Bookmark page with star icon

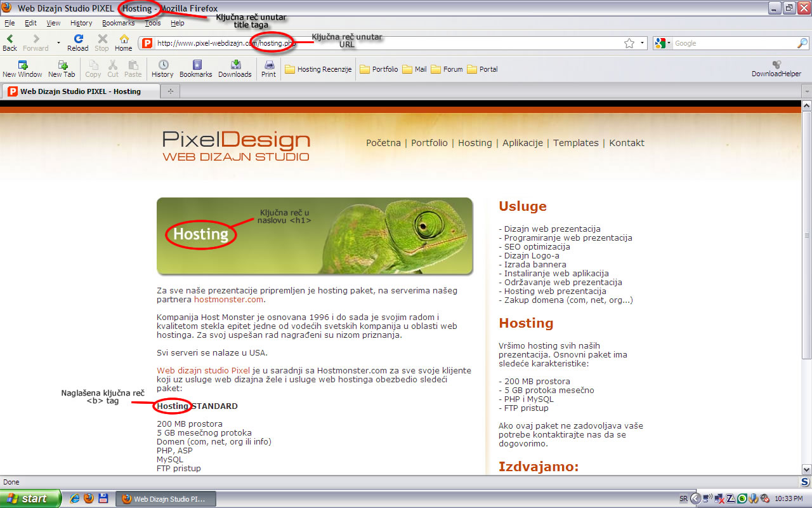(629, 43)
